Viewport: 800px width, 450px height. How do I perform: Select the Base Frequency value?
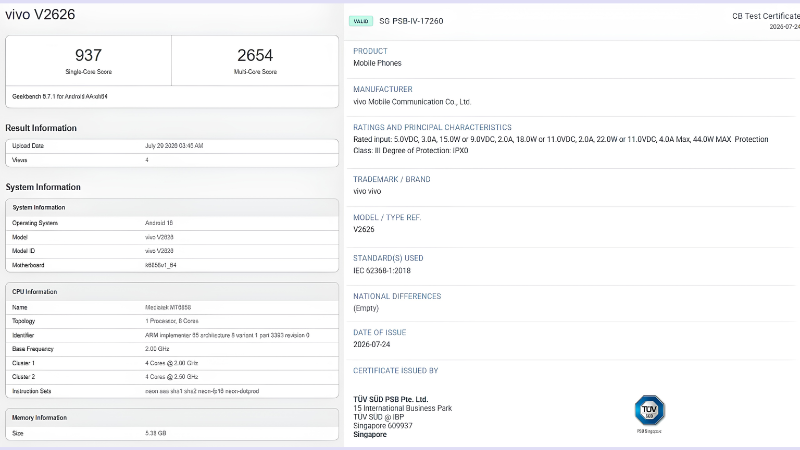pos(157,349)
